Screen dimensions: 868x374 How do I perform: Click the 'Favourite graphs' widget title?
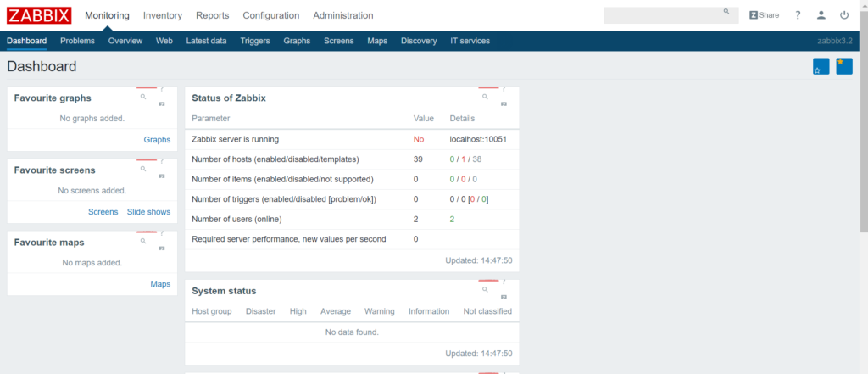coord(53,98)
